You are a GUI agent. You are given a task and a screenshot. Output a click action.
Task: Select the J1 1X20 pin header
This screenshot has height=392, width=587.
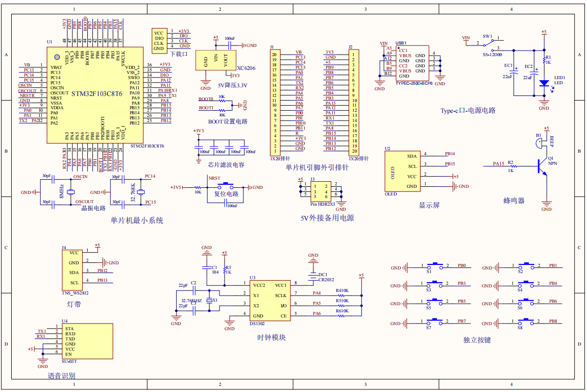click(275, 102)
